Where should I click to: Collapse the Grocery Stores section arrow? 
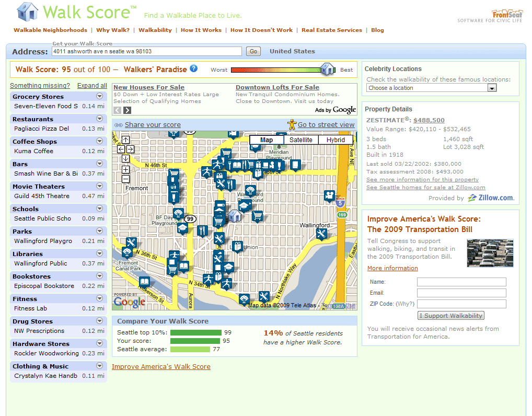[99, 96]
